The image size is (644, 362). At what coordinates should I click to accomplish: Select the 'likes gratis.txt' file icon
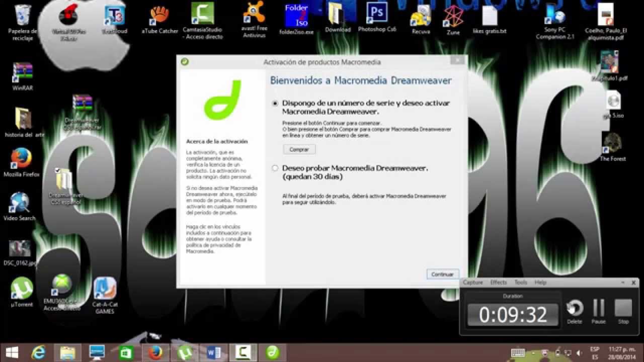pos(490,20)
